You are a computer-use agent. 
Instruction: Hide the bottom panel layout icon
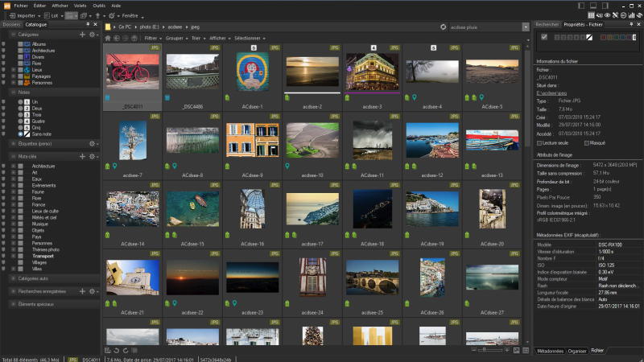[x=593, y=6]
